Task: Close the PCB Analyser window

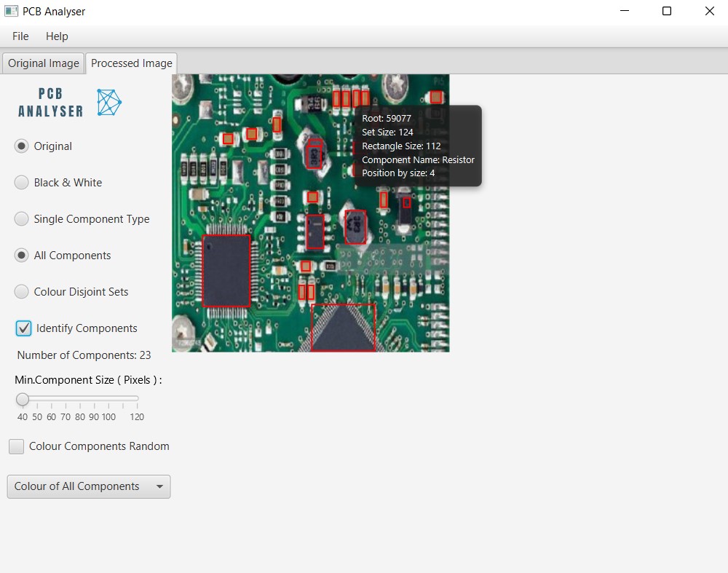Action: coord(709,11)
